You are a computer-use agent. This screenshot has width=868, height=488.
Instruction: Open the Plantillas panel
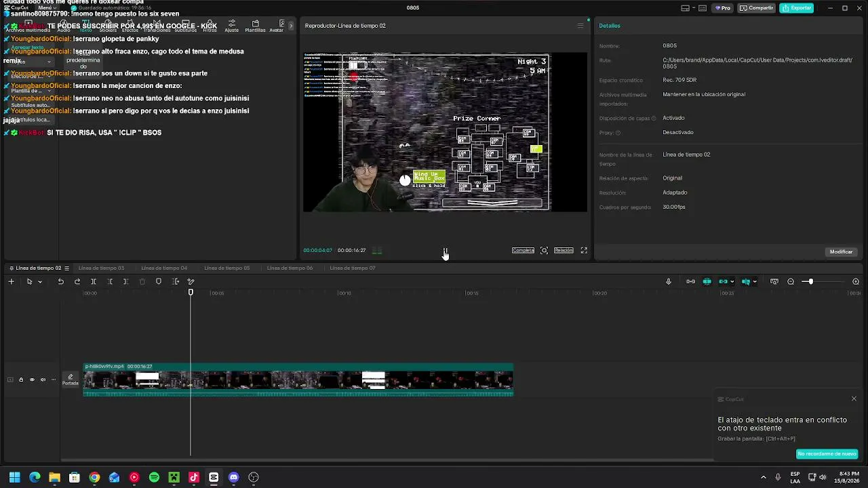255,26
